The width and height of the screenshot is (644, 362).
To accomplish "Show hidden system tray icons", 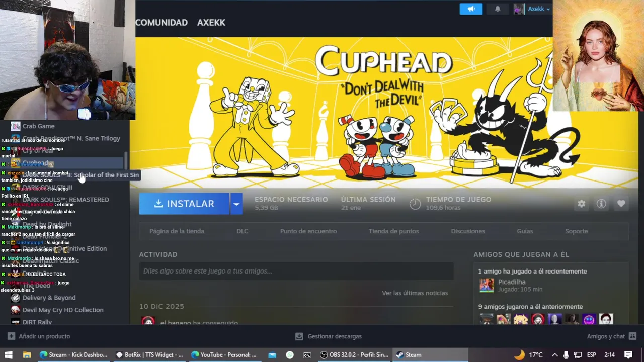I will (x=554, y=355).
